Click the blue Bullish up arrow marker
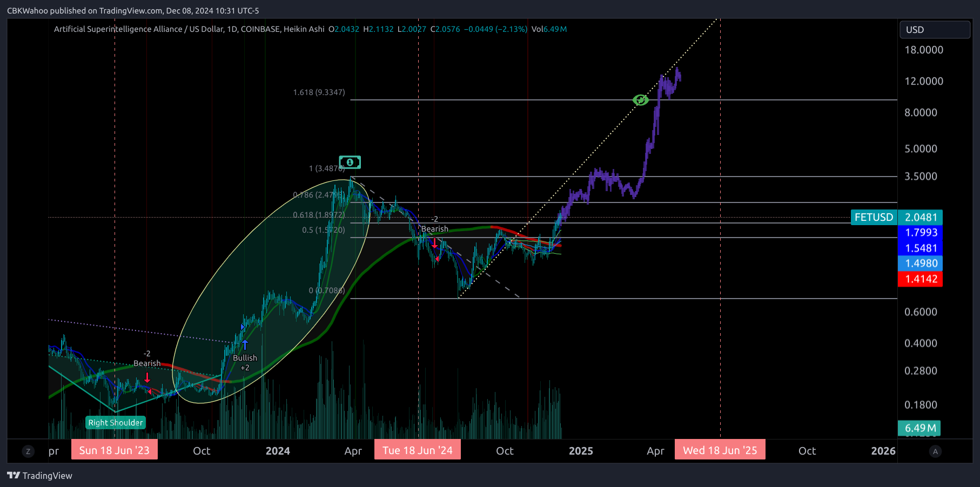The height and width of the screenshot is (487, 980). click(x=245, y=344)
